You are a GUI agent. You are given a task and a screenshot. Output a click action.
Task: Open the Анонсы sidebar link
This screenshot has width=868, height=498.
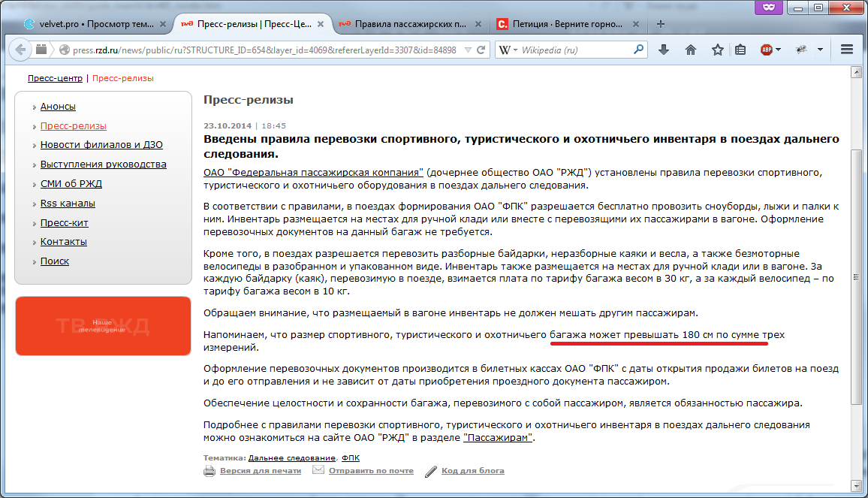click(58, 107)
